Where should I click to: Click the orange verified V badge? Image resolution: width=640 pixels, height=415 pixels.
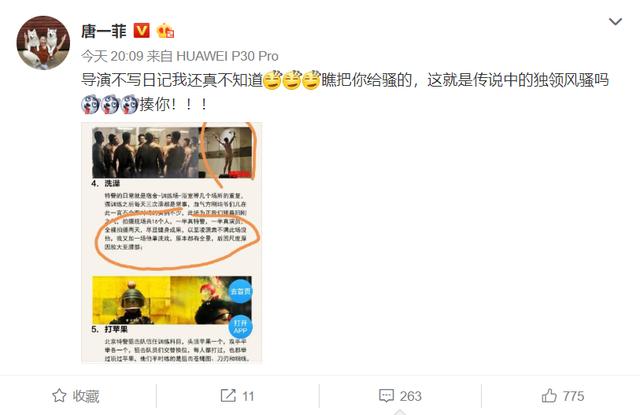click(x=142, y=31)
